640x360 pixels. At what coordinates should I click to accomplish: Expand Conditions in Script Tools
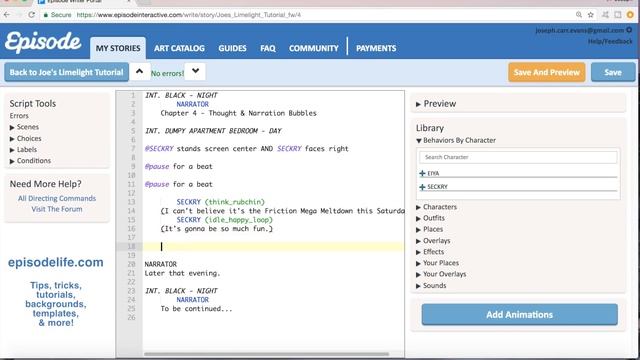(x=30, y=160)
